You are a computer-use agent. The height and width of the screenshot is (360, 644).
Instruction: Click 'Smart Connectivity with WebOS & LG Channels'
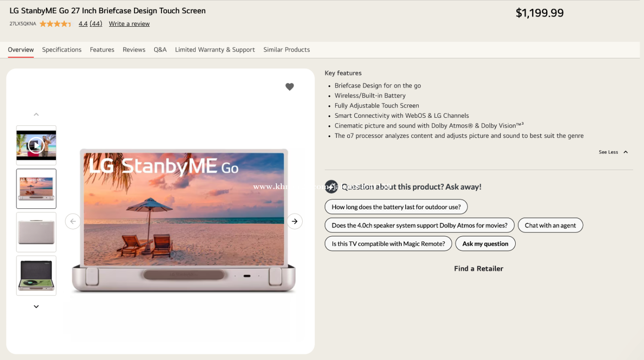coord(402,116)
